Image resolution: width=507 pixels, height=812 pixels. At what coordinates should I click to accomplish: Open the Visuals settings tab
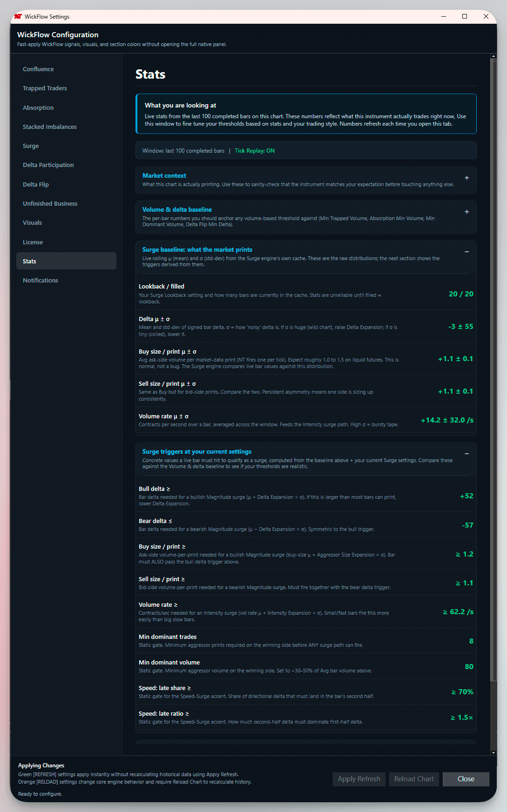point(32,223)
